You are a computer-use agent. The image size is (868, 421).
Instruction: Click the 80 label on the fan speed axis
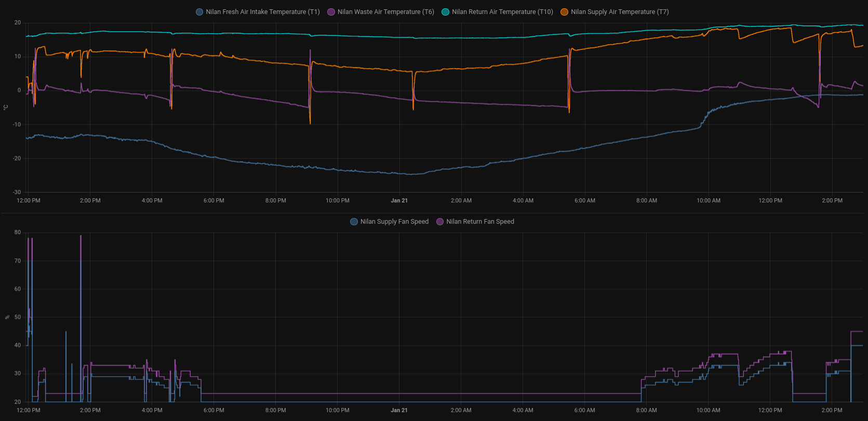click(x=18, y=233)
